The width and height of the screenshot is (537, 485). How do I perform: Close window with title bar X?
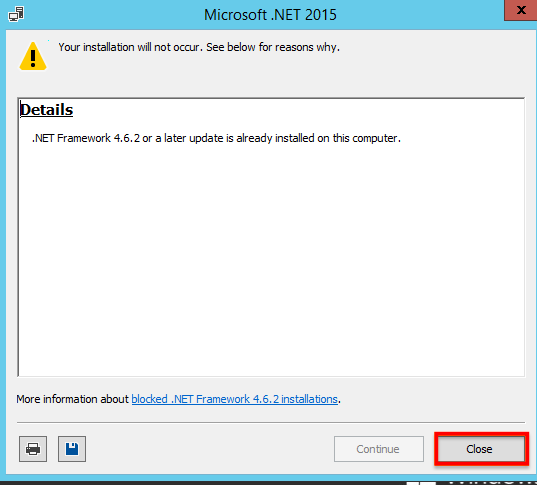521,10
